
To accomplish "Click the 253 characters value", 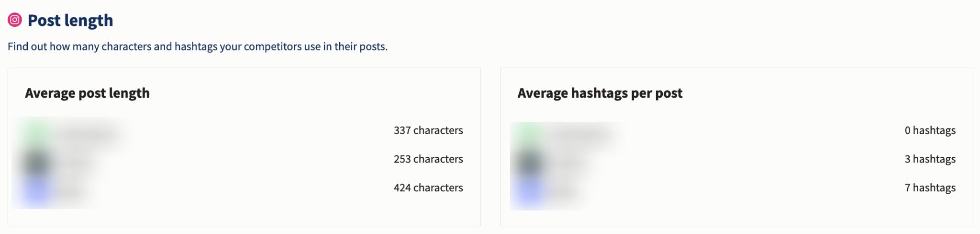I will [x=428, y=159].
